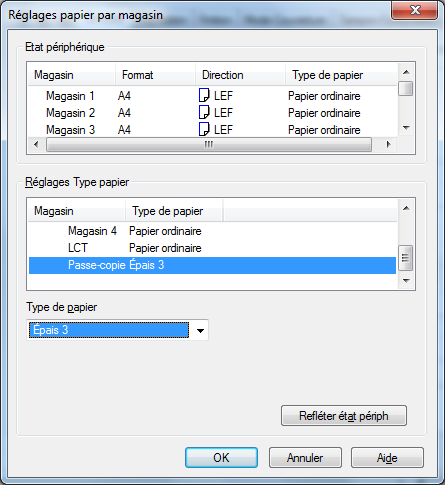Screen dimensions: 445x485
Task: Click Refléter état périph button
Action: coord(344,416)
